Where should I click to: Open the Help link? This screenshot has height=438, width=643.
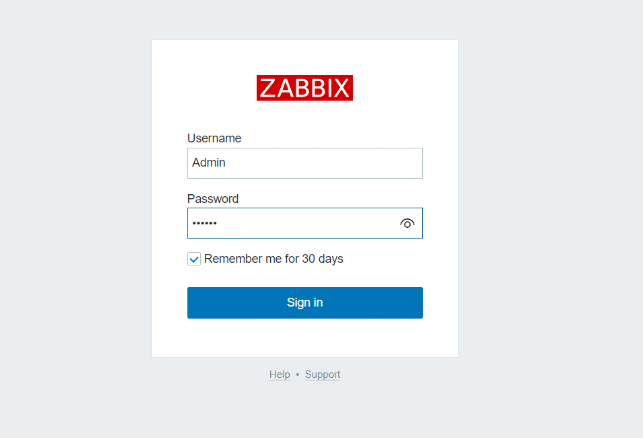279,374
